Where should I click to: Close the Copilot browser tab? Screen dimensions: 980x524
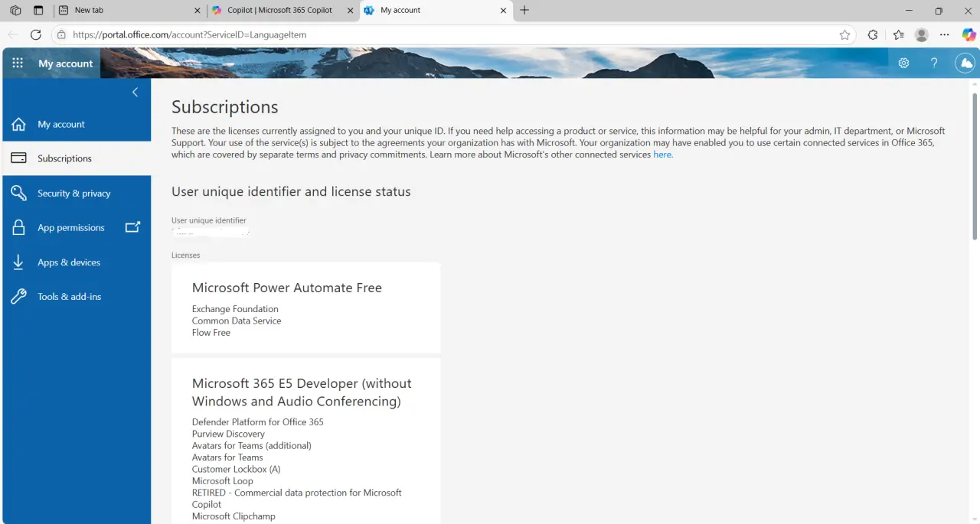(x=351, y=11)
